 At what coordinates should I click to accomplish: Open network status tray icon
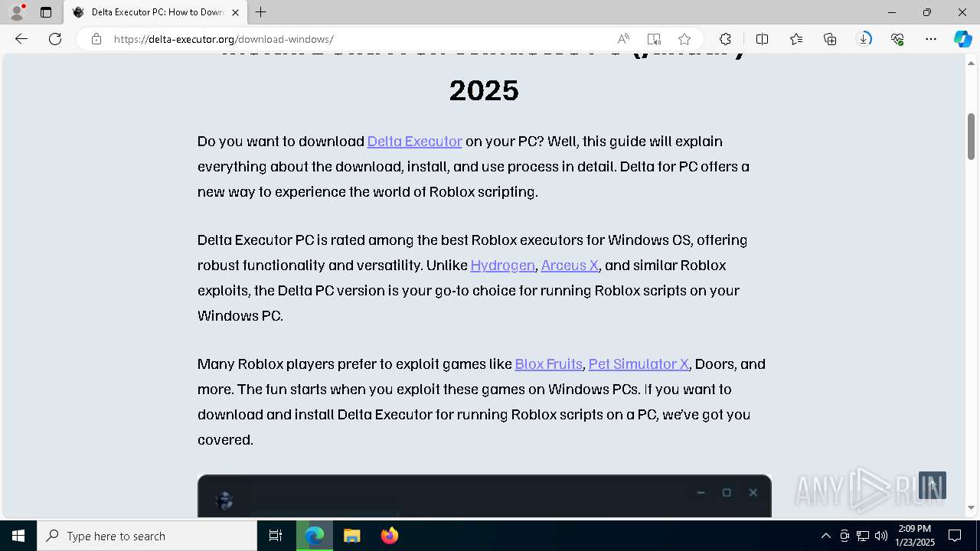click(863, 536)
